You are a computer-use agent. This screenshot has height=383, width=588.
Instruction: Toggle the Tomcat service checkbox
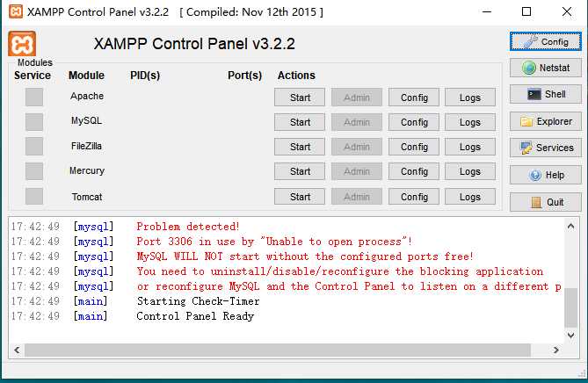pyautogui.click(x=33, y=196)
